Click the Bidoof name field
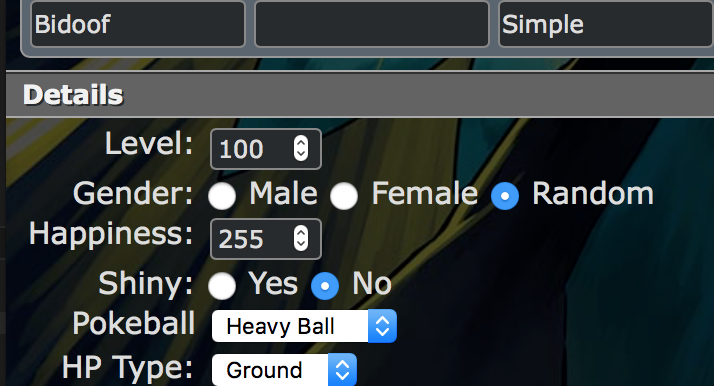Viewport: 714px width, 386px height. (x=138, y=24)
